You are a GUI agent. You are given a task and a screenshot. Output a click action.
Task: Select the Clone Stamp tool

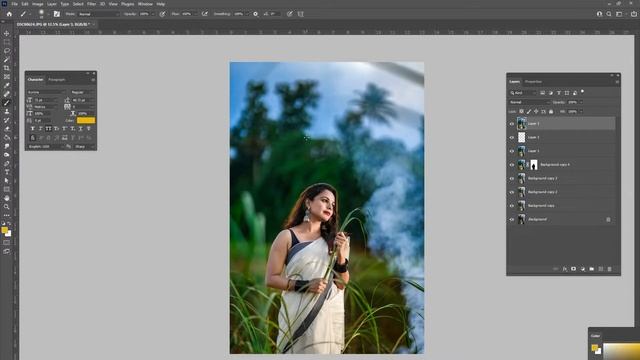7,111
